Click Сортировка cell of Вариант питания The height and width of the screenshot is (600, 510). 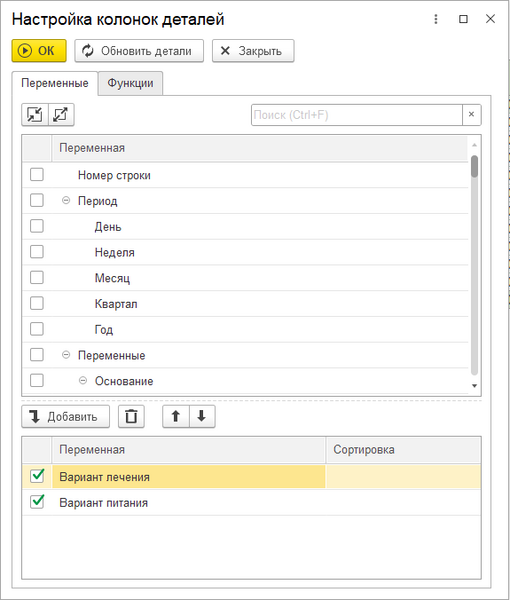[x=403, y=502]
